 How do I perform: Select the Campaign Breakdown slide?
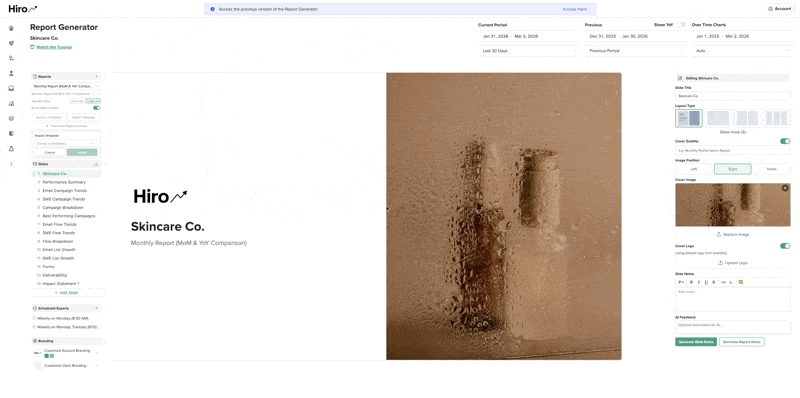63,207
